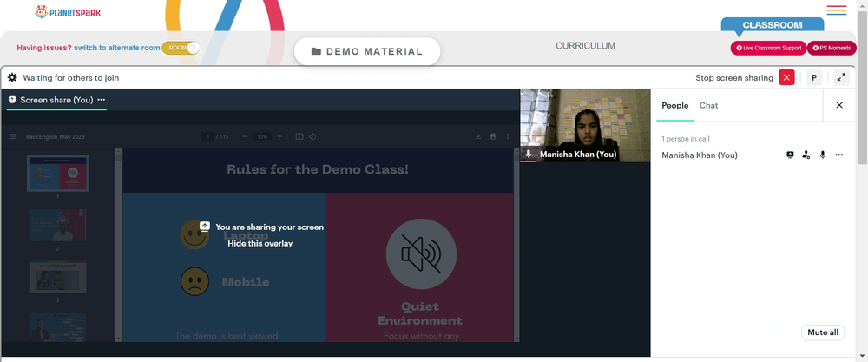Screen dimensions: 868x362
Task: Zoom in the PDF with plus icon
Action: [279, 136]
